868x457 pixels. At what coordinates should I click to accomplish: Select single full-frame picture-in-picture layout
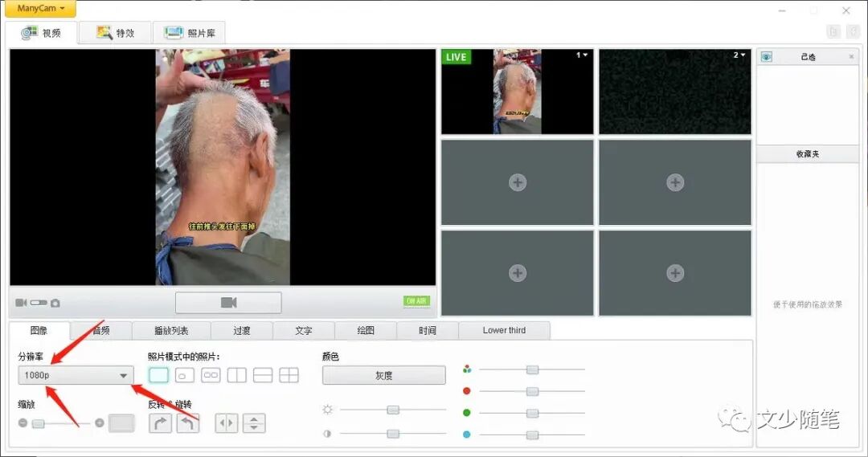158,375
